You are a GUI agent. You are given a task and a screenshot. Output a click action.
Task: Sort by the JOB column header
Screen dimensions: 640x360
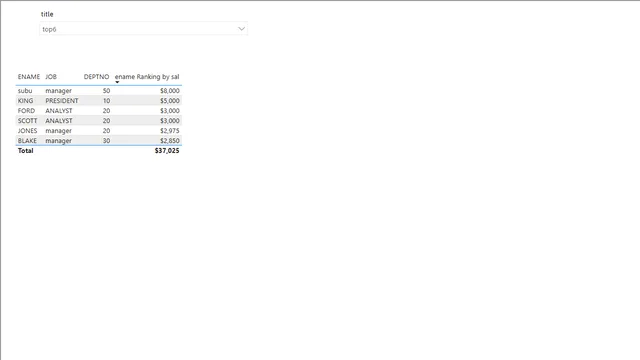51,77
